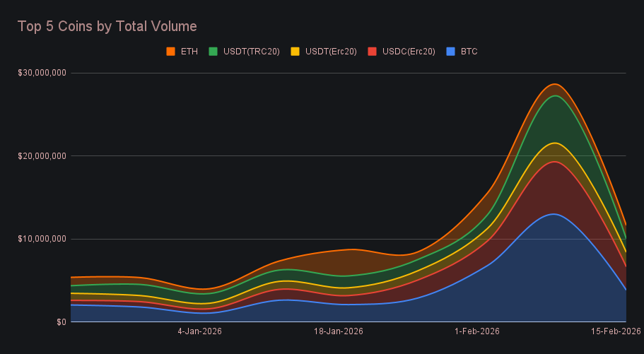This screenshot has width=644, height=354.
Task: Click the 4-Jan-2026 x-axis date label
Action: click(201, 331)
